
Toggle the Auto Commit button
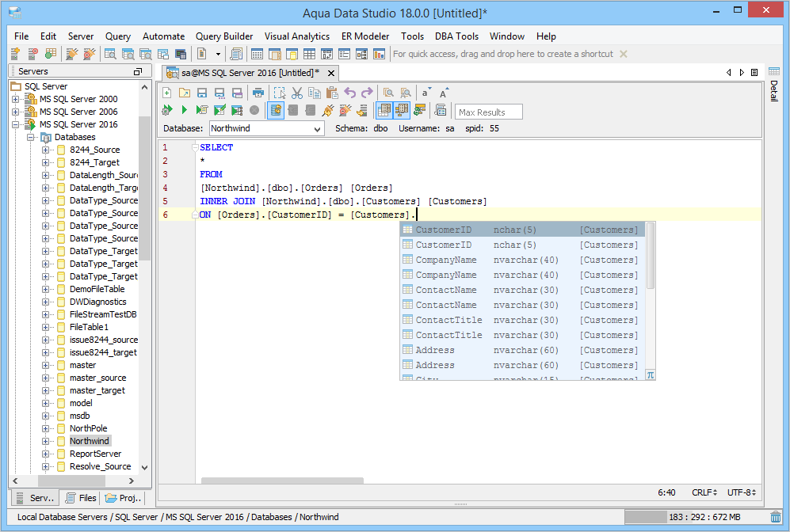coord(276,110)
